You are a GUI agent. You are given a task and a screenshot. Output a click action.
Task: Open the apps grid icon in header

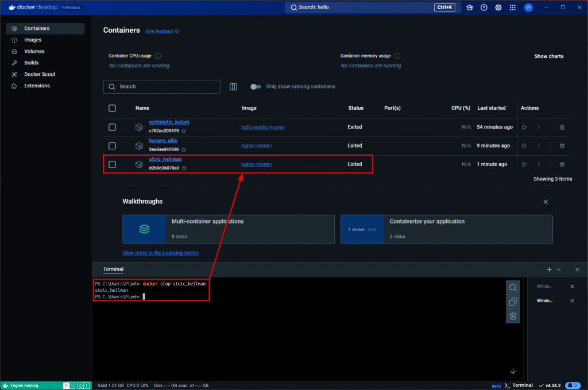click(x=513, y=7)
